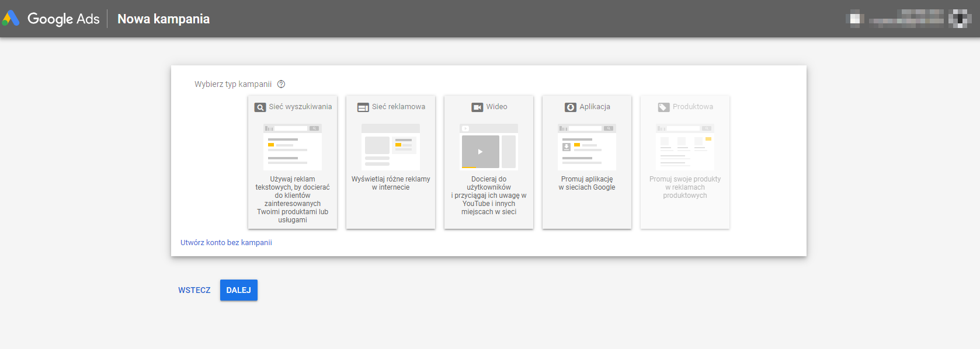The image size is (980, 349).
Task: Click the Promuj aplikację w sieciach Google text
Action: pyautogui.click(x=587, y=183)
